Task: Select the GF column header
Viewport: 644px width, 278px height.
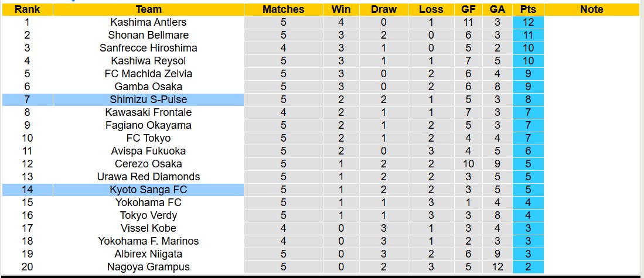Action: tap(468, 9)
